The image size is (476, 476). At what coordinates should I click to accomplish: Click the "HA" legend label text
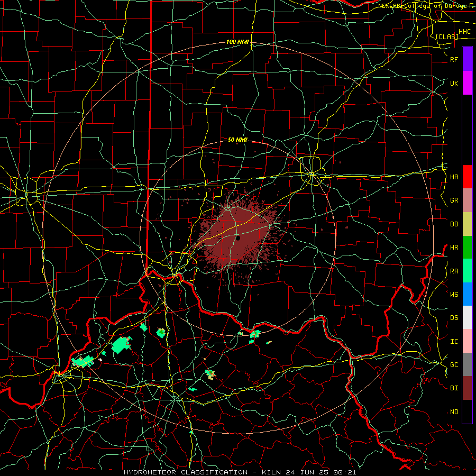[454, 177]
